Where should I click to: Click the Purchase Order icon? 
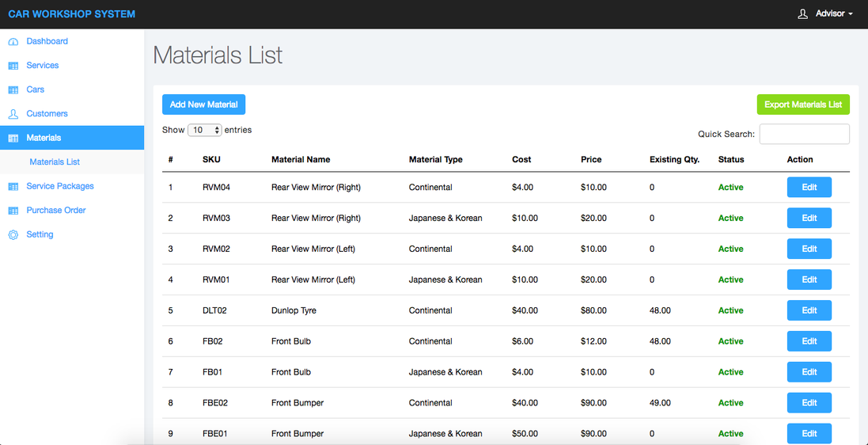tap(13, 211)
